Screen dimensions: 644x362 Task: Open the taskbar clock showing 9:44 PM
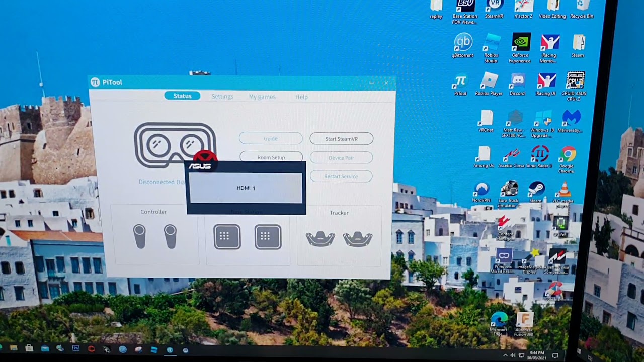click(x=536, y=355)
